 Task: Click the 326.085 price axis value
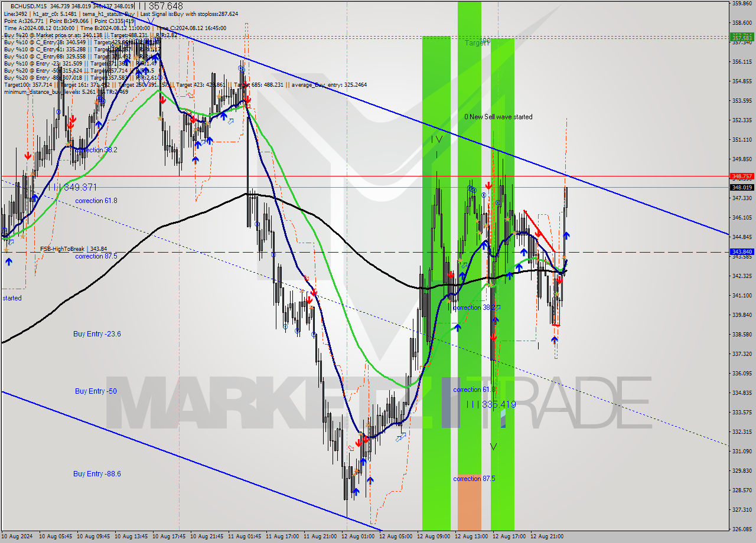tap(742, 529)
